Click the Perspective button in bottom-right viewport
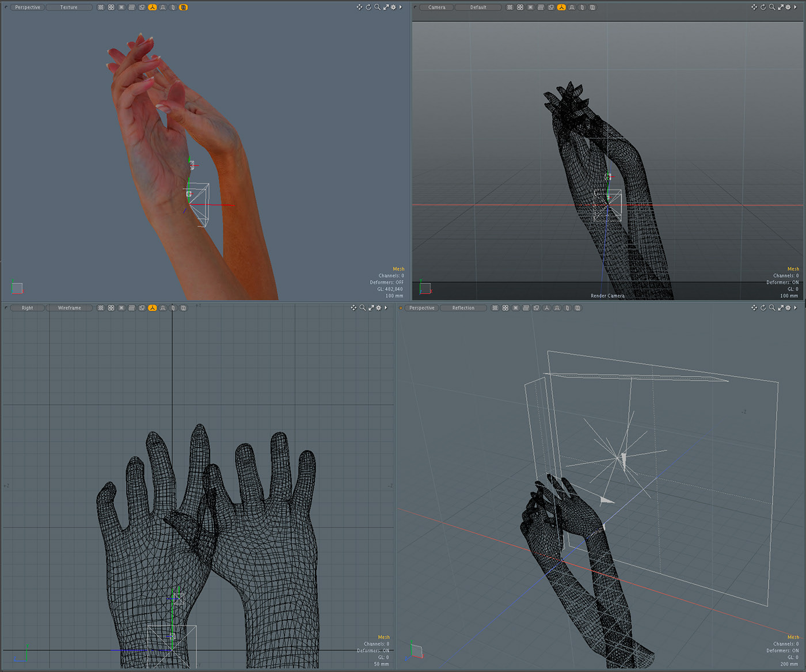806x672 pixels. point(421,308)
